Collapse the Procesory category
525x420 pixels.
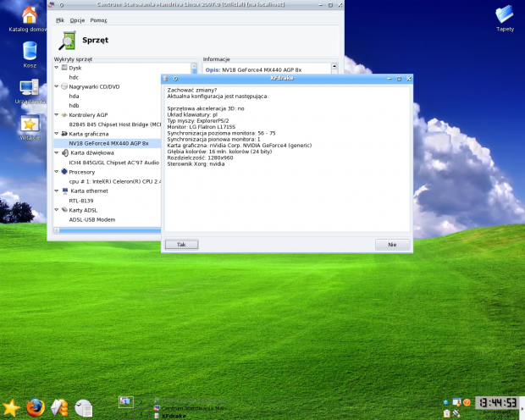tap(56, 172)
